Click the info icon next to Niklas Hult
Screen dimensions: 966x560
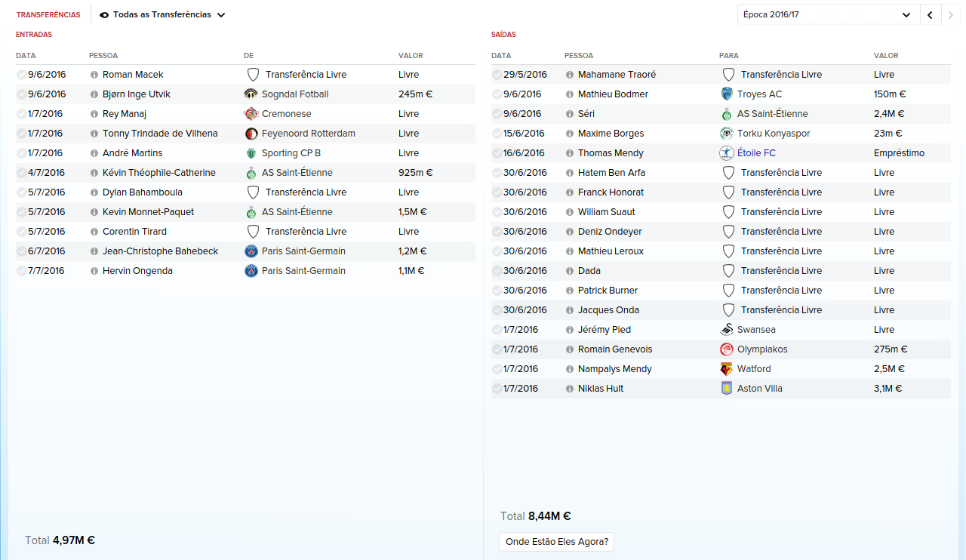pos(570,389)
